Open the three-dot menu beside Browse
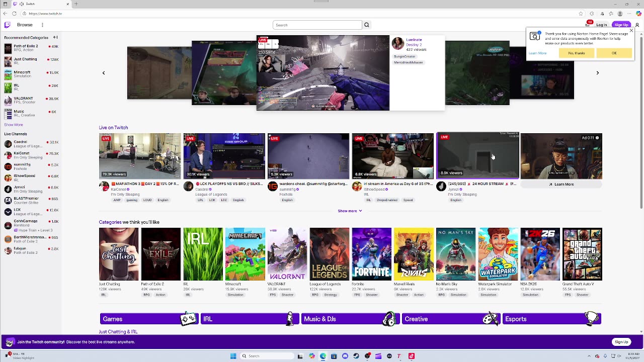Viewport: 644px width, 362px height. pyautogui.click(x=42, y=25)
